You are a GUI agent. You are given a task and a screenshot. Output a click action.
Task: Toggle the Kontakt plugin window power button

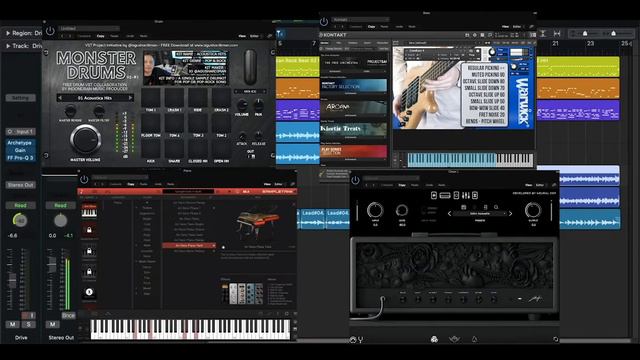click(324, 21)
